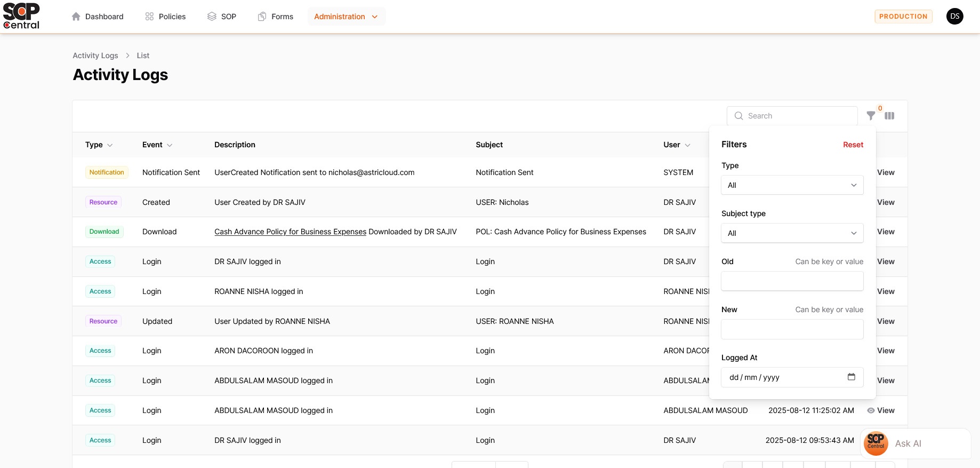Open the filter funnel icon
Screen dimensions: 980x468
pyautogui.click(x=871, y=116)
